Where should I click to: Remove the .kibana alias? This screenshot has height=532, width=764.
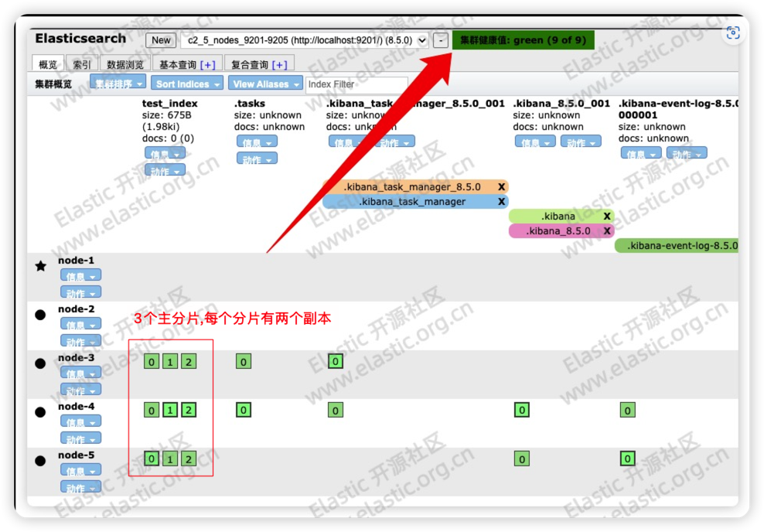point(606,216)
